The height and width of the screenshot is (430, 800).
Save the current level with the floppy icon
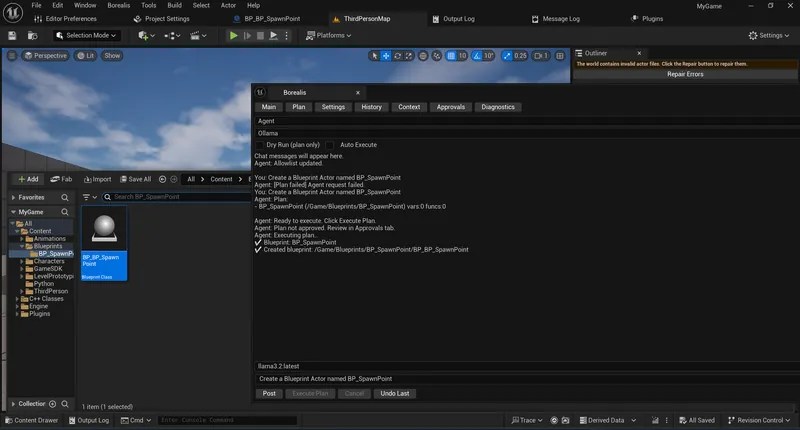(x=12, y=36)
